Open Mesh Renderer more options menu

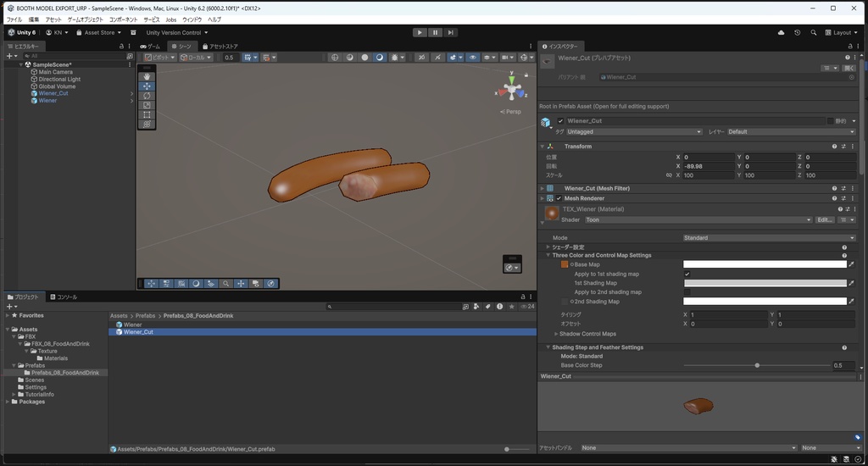[x=853, y=198]
